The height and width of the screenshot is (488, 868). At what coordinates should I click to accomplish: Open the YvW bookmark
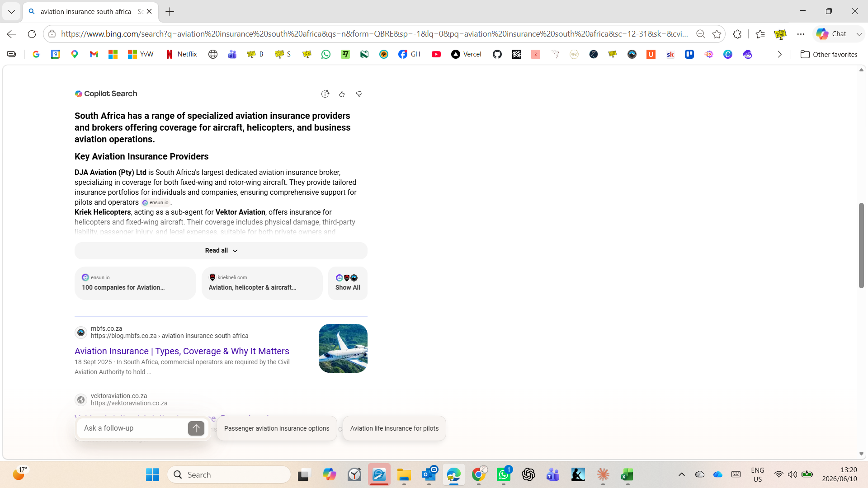[141, 54]
